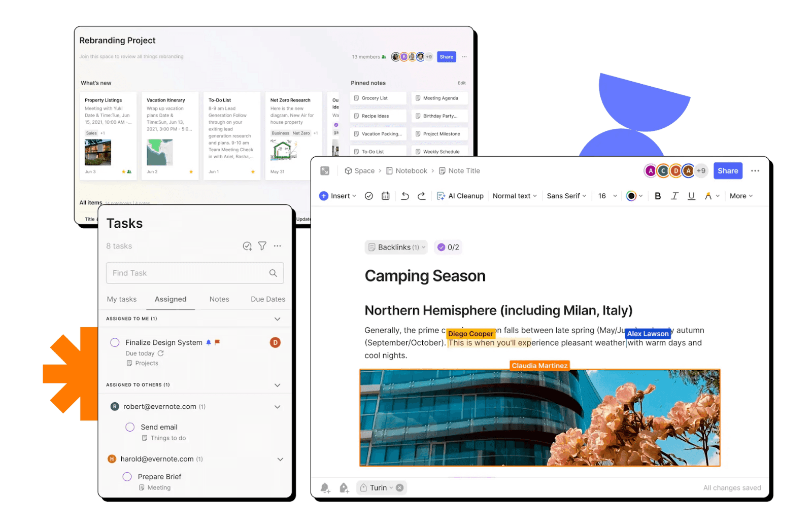The height and width of the screenshot is (530, 812).
Task: Open the Normal text style dropdown
Action: pyautogui.click(x=514, y=196)
